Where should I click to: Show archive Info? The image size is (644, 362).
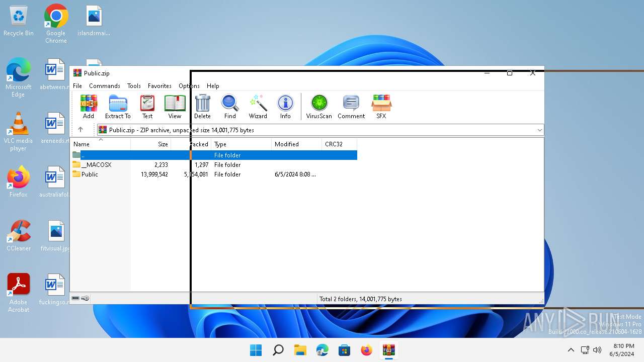(285, 107)
